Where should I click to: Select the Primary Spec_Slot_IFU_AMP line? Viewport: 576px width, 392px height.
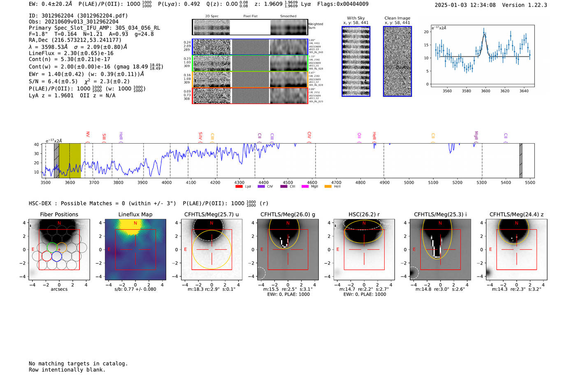95,28
